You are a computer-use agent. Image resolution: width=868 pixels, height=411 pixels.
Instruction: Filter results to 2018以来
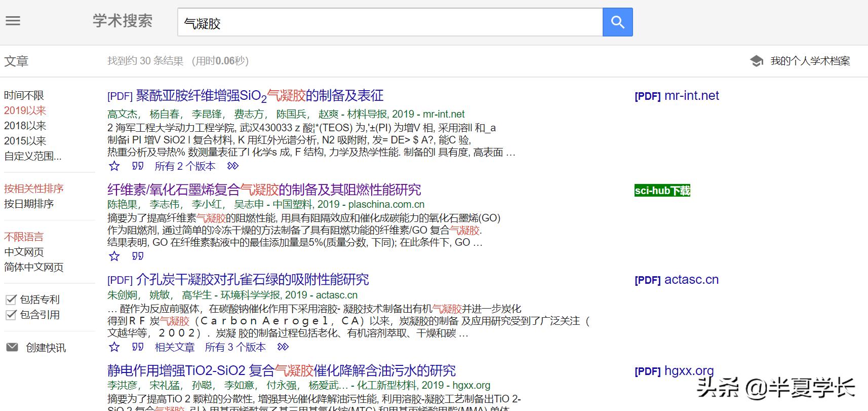click(x=25, y=126)
